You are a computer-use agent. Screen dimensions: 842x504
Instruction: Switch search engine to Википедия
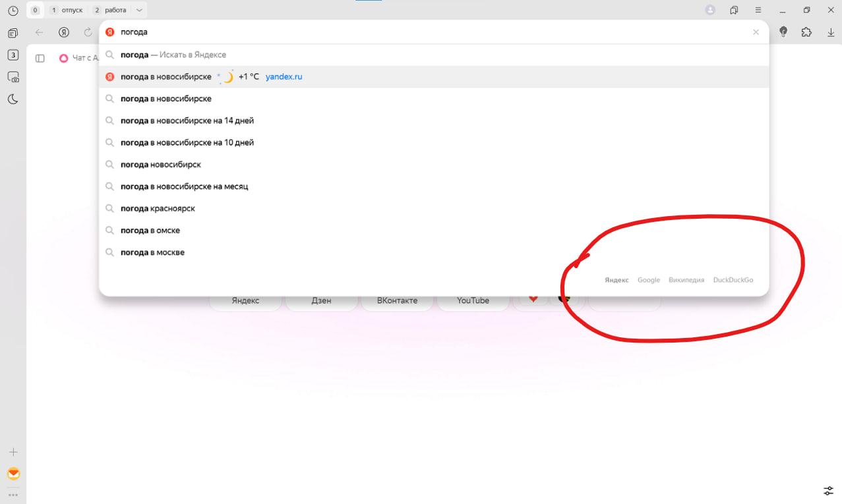pos(686,280)
